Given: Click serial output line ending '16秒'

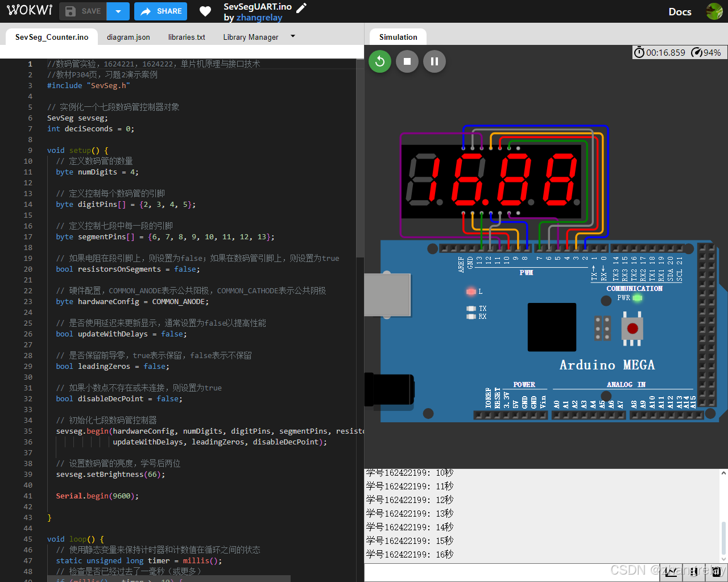Looking at the screenshot, I should 410,554.
